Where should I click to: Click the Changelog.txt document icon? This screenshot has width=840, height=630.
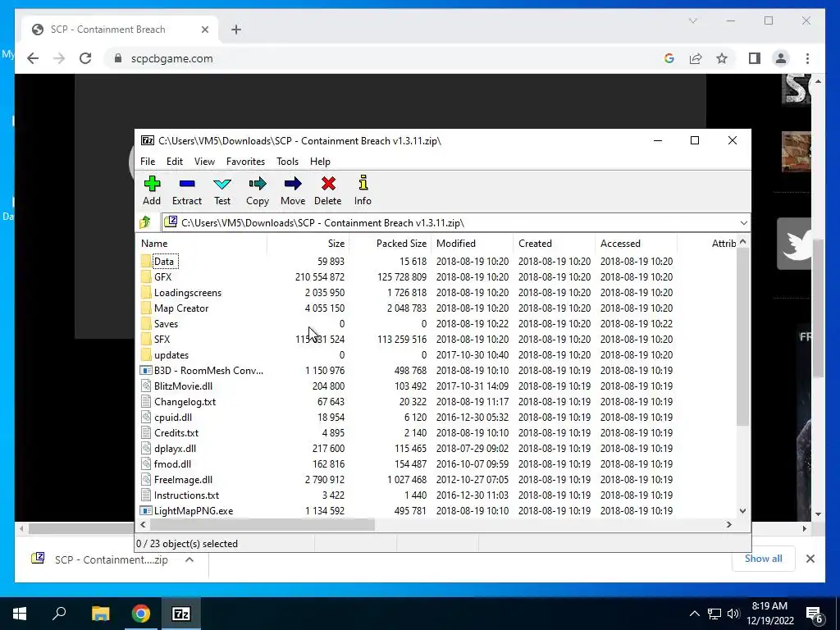point(146,401)
